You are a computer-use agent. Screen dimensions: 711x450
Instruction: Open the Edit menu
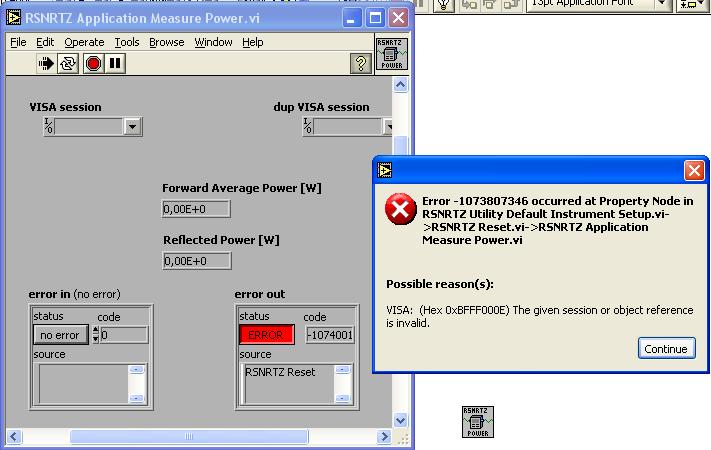[45, 42]
